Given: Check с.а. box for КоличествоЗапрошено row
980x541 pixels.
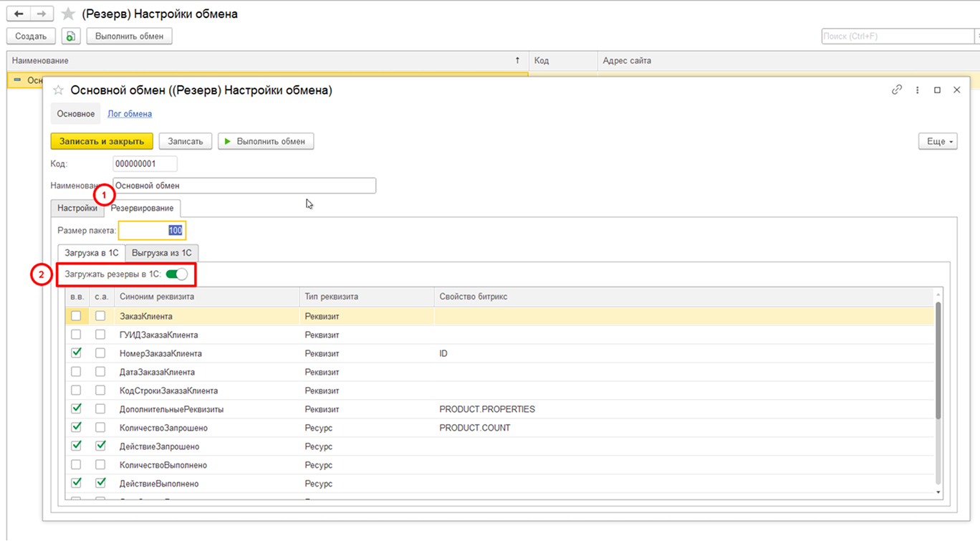Looking at the screenshot, I should 100,428.
